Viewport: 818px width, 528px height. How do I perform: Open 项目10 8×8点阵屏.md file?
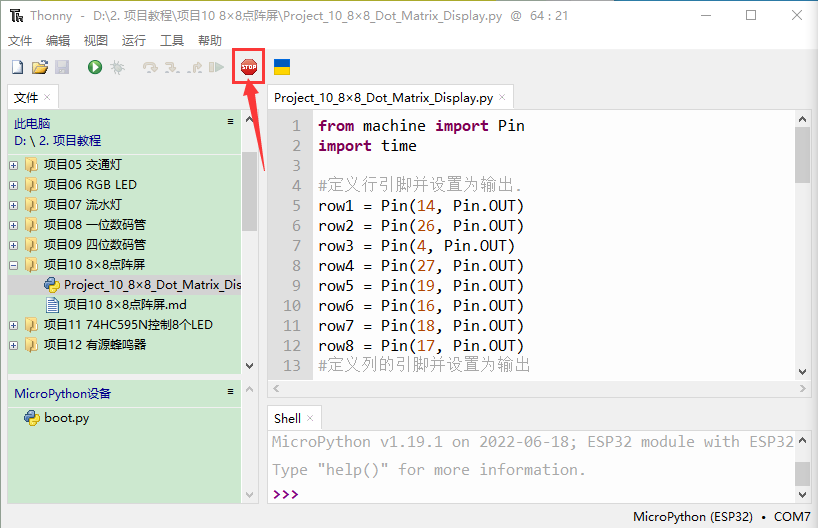[124, 305]
